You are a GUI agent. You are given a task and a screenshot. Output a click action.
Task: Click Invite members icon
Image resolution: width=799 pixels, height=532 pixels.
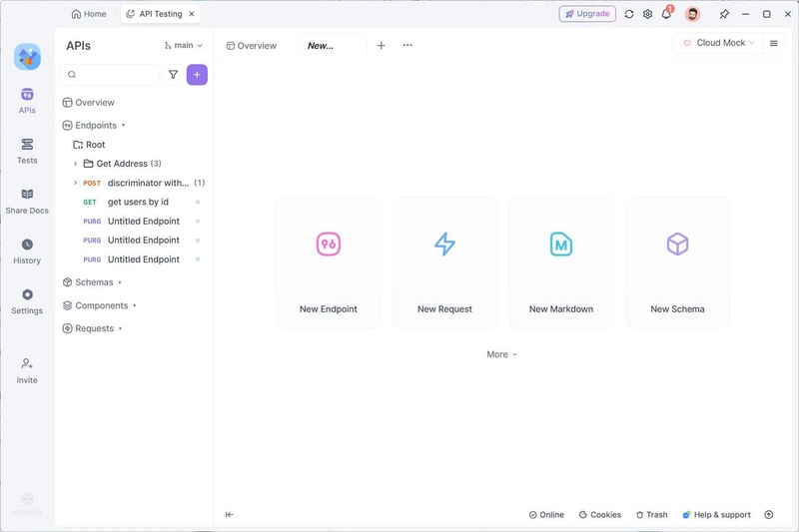click(x=27, y=370)
